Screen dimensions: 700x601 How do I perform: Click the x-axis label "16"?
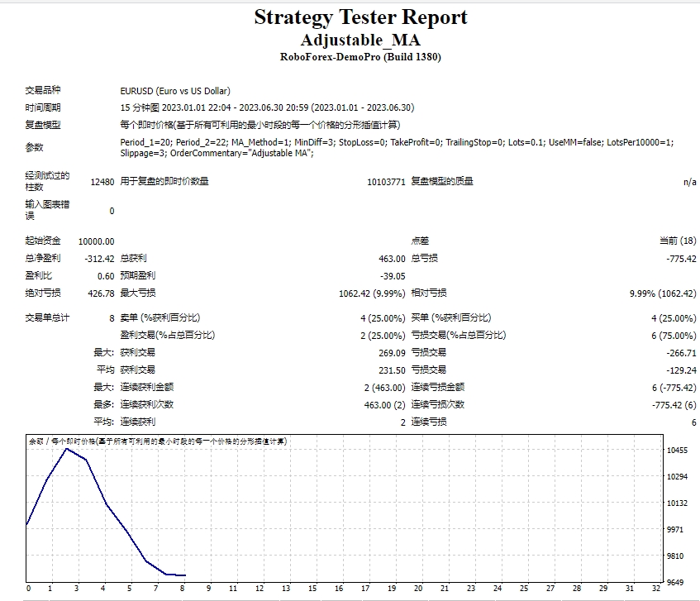[340, 589]
